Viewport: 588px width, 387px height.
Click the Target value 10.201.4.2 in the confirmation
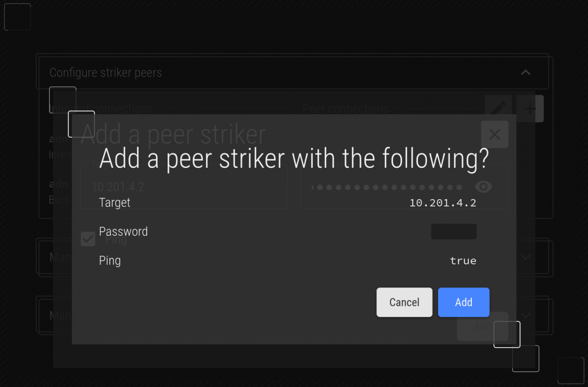[x=443, y=203]
